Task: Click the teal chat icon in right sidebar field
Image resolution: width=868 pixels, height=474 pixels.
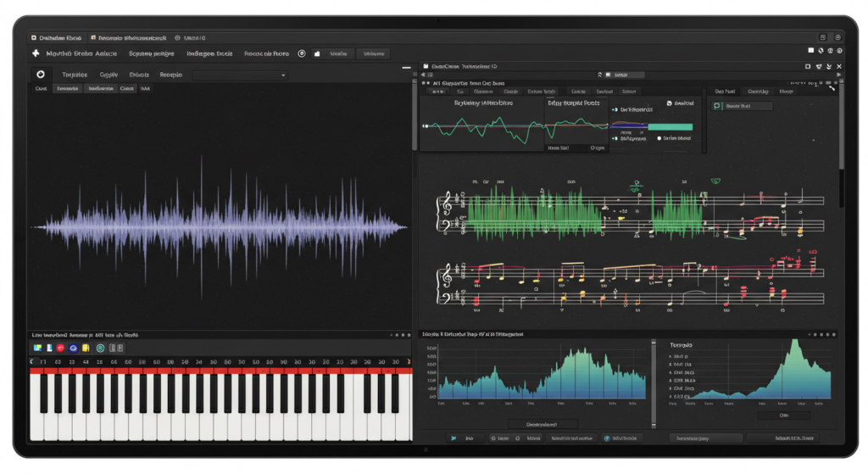Action: pyautogui.click(x=717, y=106)
